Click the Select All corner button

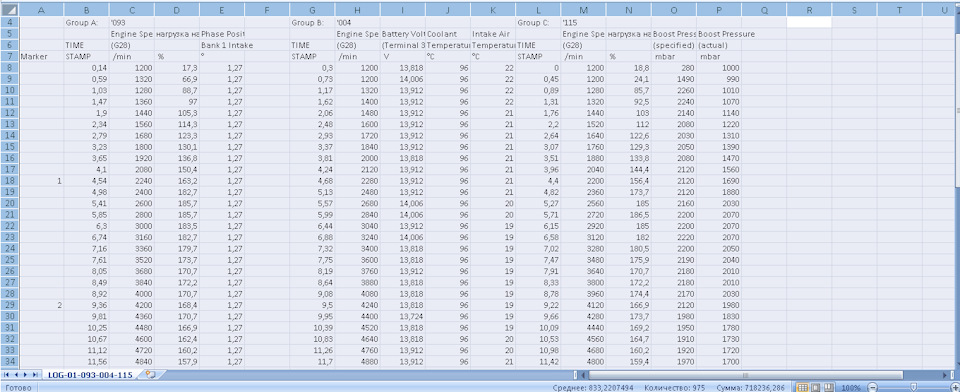[9, 10]
